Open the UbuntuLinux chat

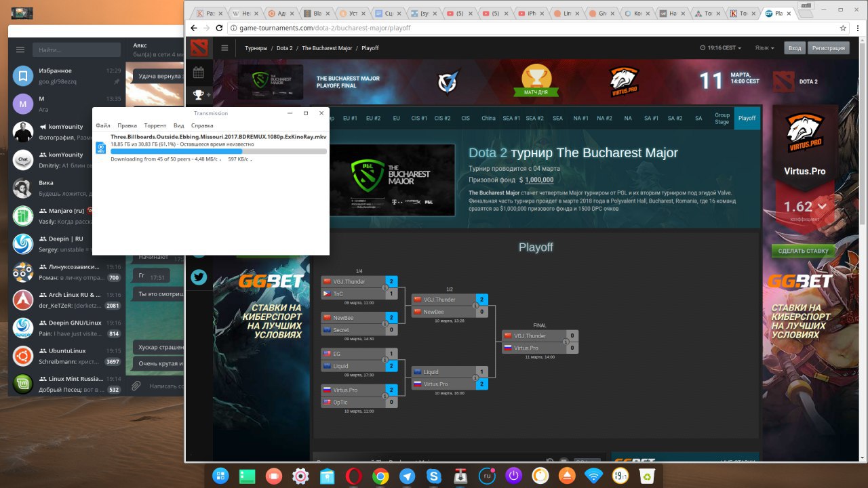67,356
